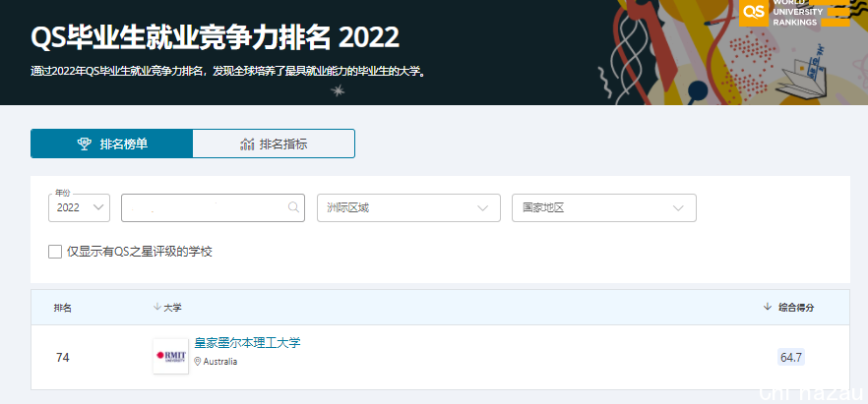Toggle 仅显示有QS之星评级的学校 checkbox
This screenshot has height=404, width=868.
55,252
